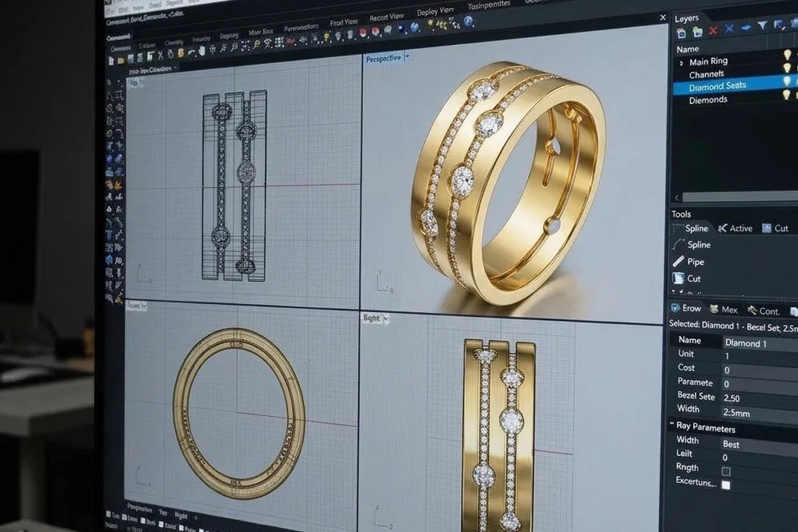Toggle Main Ring layer lightbulb visibility
The image size is (798, 532).
(787, 55)
